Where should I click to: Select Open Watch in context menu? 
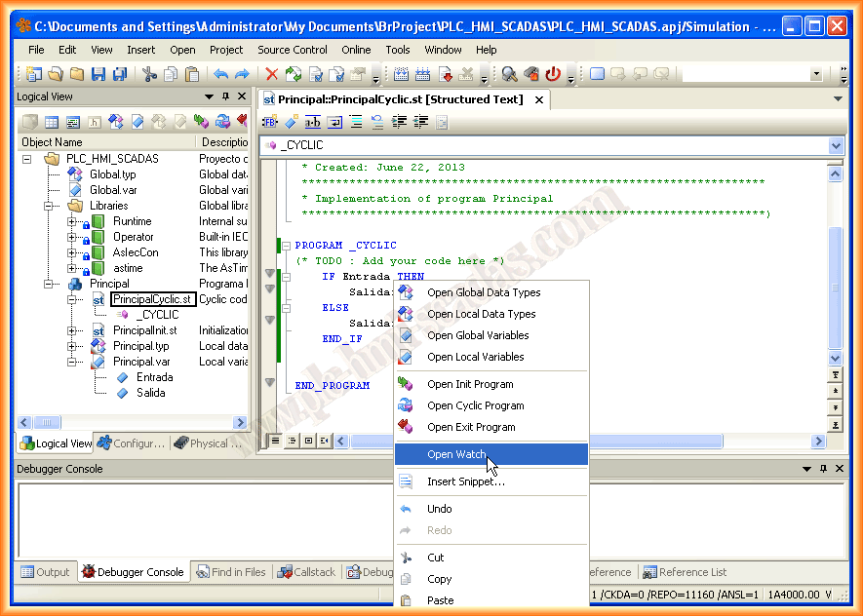coord(456,454)
